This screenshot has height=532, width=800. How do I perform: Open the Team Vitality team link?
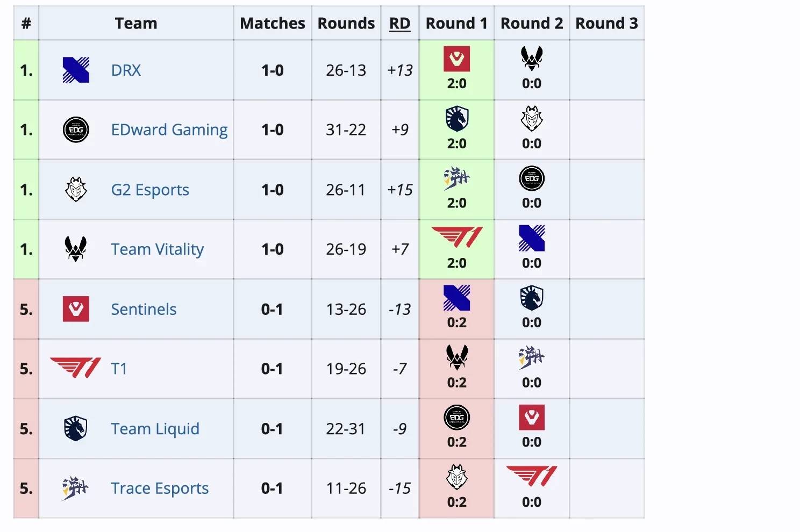(x=158, y=249)
